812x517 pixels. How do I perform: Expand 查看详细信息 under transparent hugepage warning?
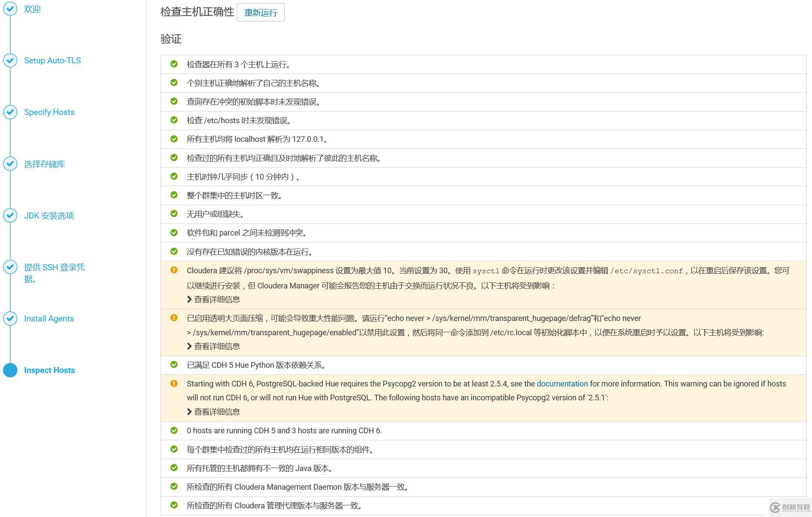(213, 347)
